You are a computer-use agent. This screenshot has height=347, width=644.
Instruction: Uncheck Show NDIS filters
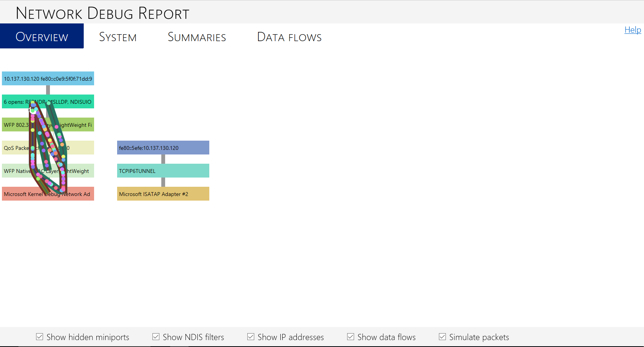[156, 337]
